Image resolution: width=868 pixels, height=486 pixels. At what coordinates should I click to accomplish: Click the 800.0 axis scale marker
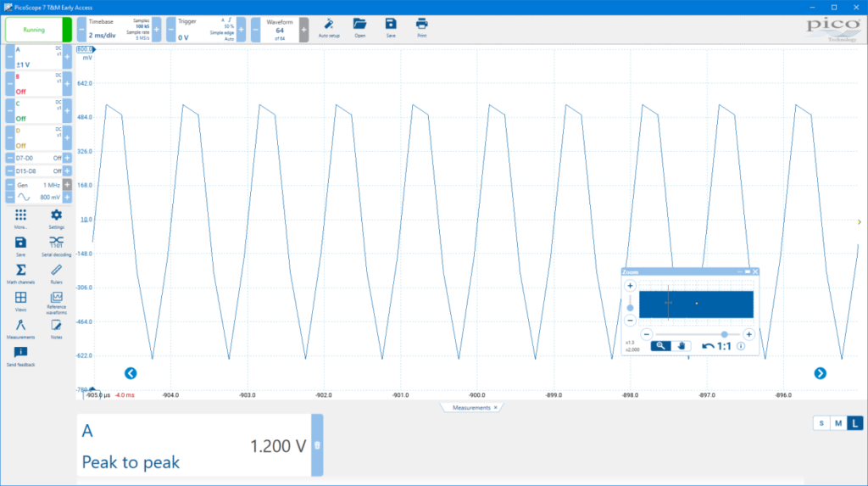(x=86, y=49)
